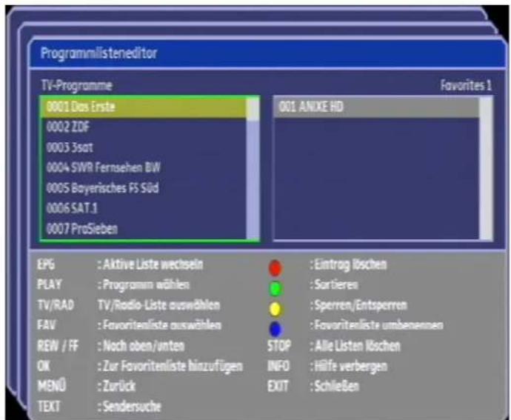The image size is (511, 420).
Task: Click the REW / FF key label
Action: [x=58, y=346]
